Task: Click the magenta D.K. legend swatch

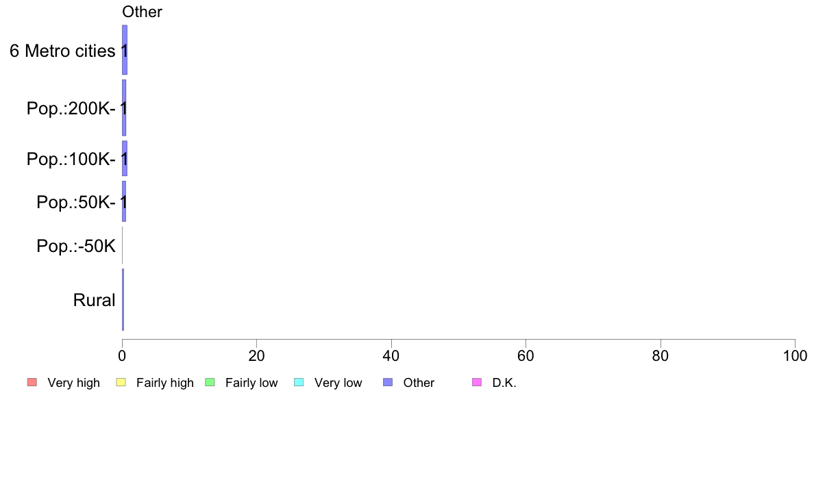Action: pos(477,383)
